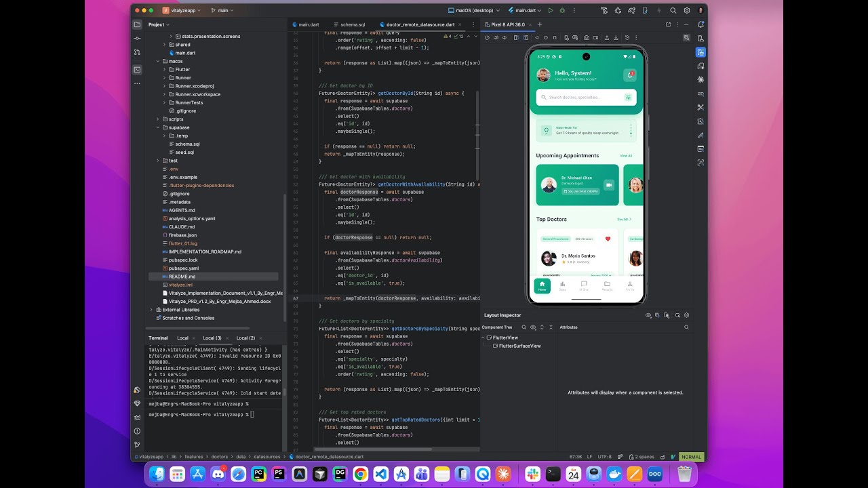Open Git tool window icon at sidebar bottom
The width and height of the screenshot is (868, 488).
point(137,445)
